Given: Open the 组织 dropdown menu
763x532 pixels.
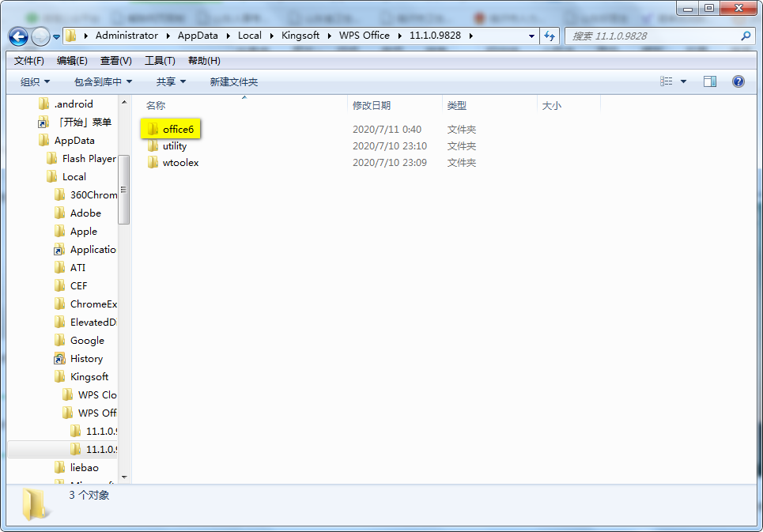Looking at the screenshot, I should tap(35, 81).
